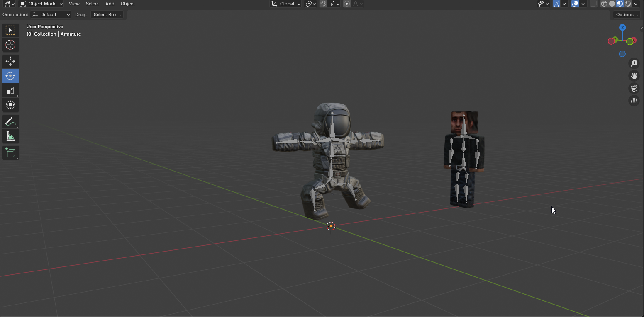Toggle proportional editing
The image size is (644, 317).
click(347, 4)
